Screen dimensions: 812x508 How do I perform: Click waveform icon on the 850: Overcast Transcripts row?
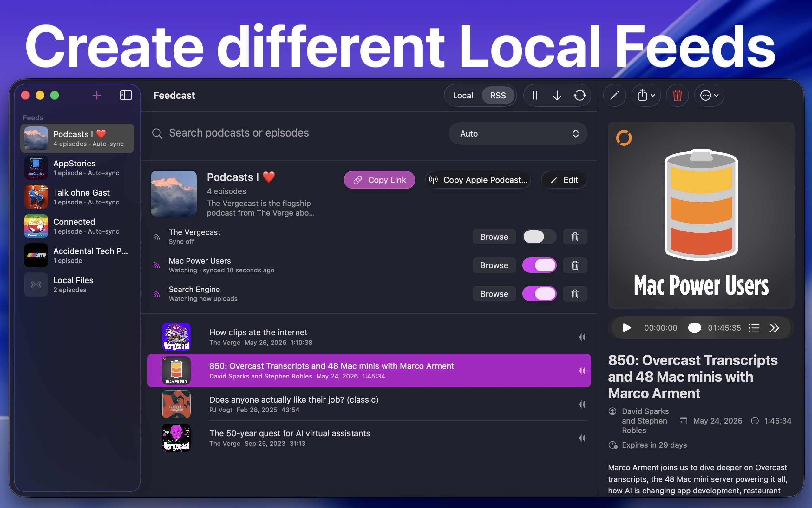pos(582,371)
